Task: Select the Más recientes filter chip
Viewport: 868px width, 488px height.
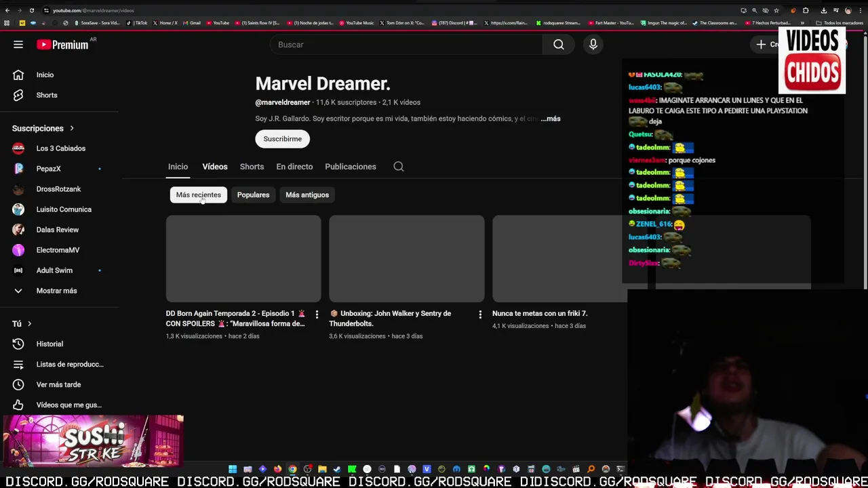Action: (x=199, y=195)
